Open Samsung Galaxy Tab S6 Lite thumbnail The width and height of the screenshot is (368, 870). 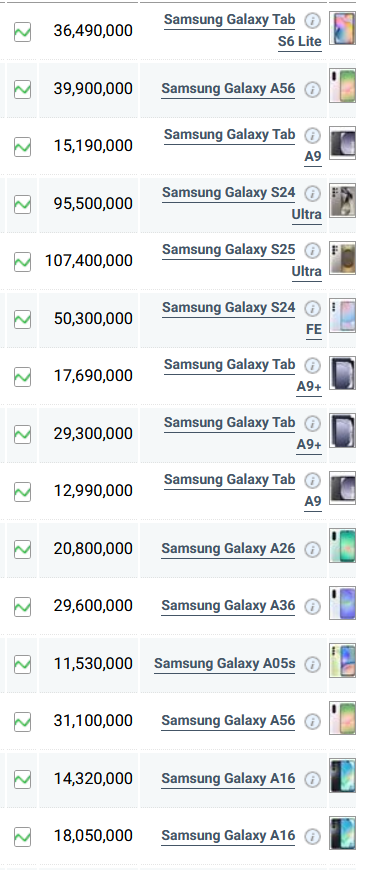(x=342, y=27)
